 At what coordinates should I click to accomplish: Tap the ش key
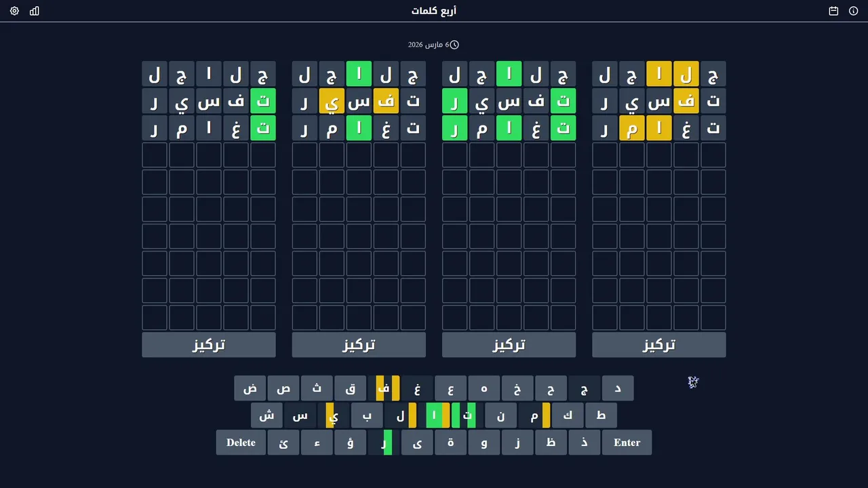tap(267, 415)
